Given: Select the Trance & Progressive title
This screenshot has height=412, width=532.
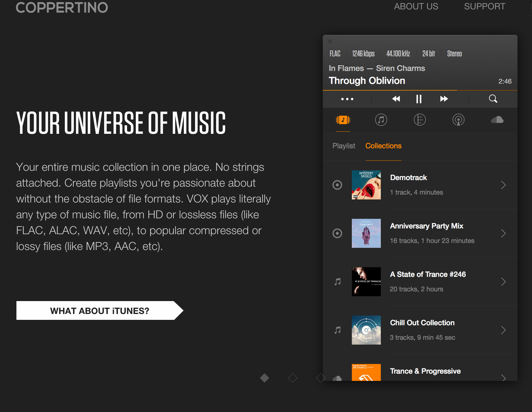Looking at the screenshot, I should click(425, 371).
